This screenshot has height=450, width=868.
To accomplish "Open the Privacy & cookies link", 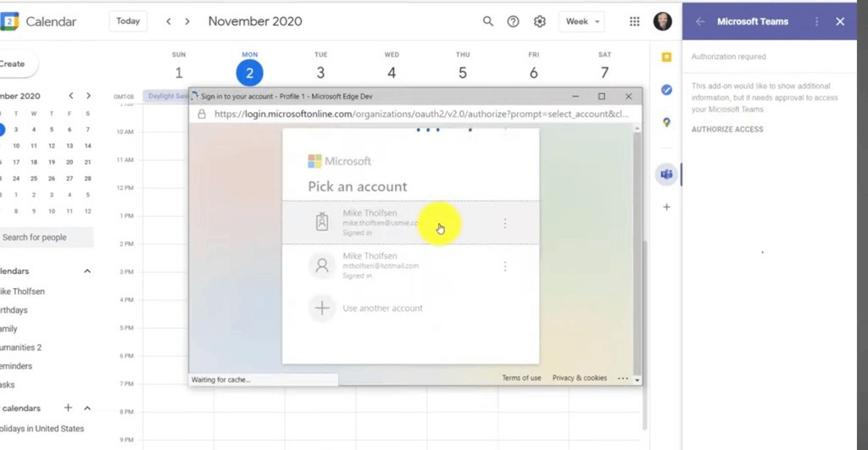I will (x=580, y=378).
